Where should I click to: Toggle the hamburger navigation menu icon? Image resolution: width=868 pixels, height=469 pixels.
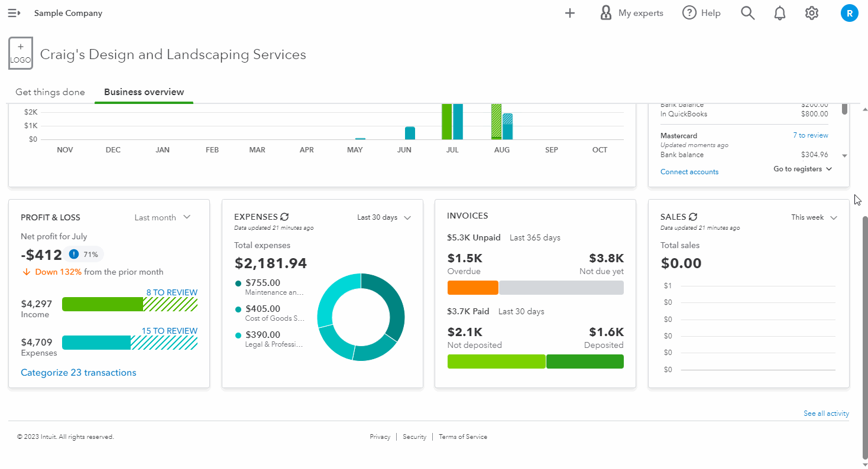tap(14, 13)
